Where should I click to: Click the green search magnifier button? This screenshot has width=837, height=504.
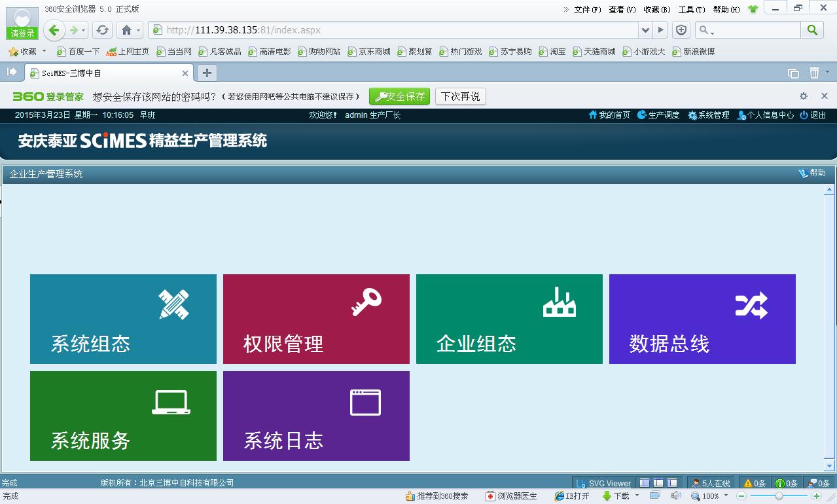[x=812, y=30]
